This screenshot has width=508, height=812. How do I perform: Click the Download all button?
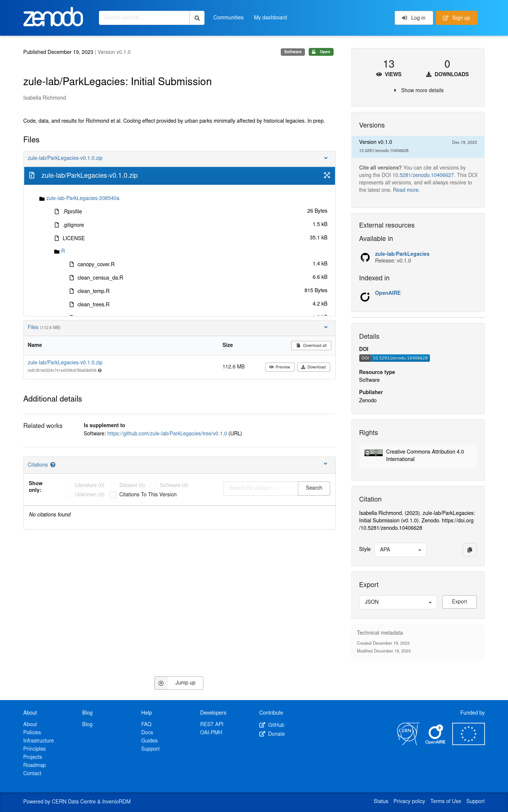(311, 345)
